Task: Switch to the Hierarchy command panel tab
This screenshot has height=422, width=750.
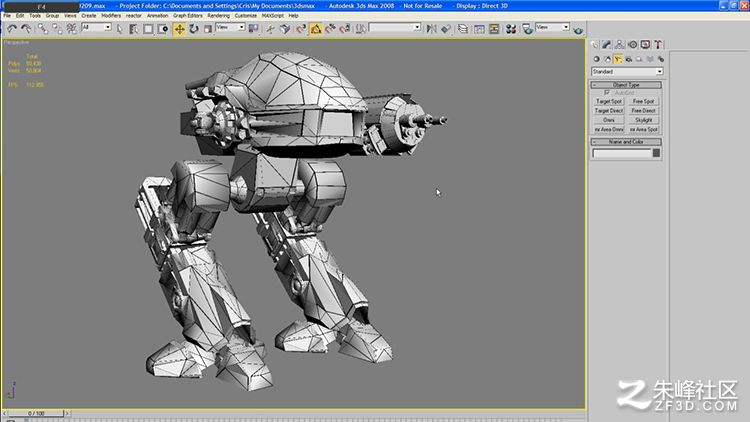Action: point(619,45)
